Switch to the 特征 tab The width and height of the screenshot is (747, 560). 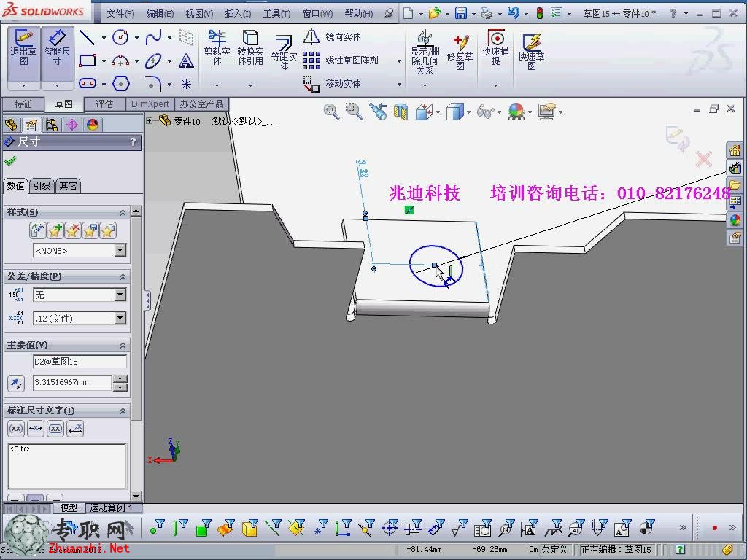point(23,104)
